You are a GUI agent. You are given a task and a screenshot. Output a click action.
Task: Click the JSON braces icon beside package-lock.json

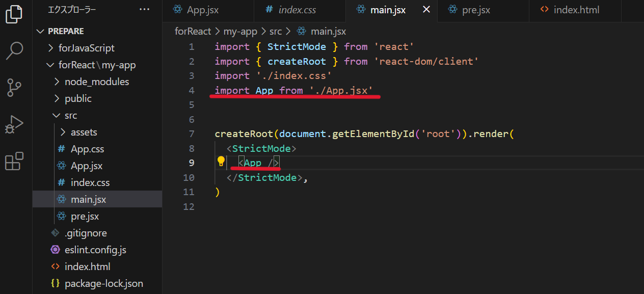pos(56,283)
